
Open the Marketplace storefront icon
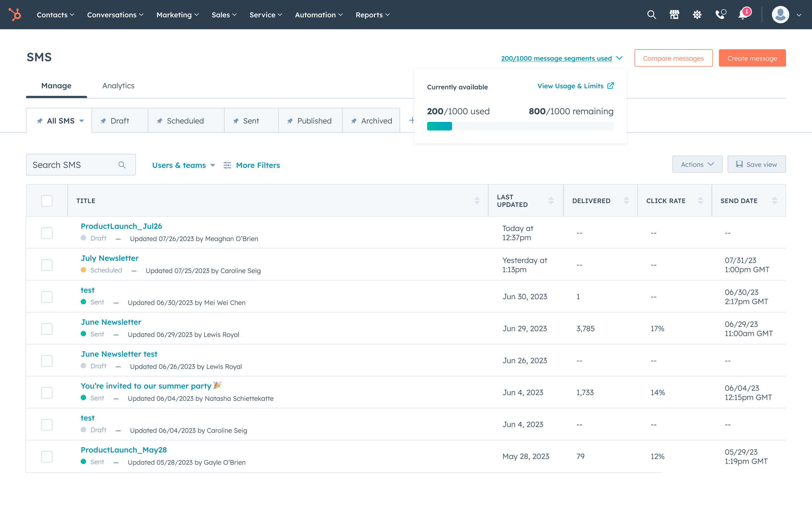(674, 15)
